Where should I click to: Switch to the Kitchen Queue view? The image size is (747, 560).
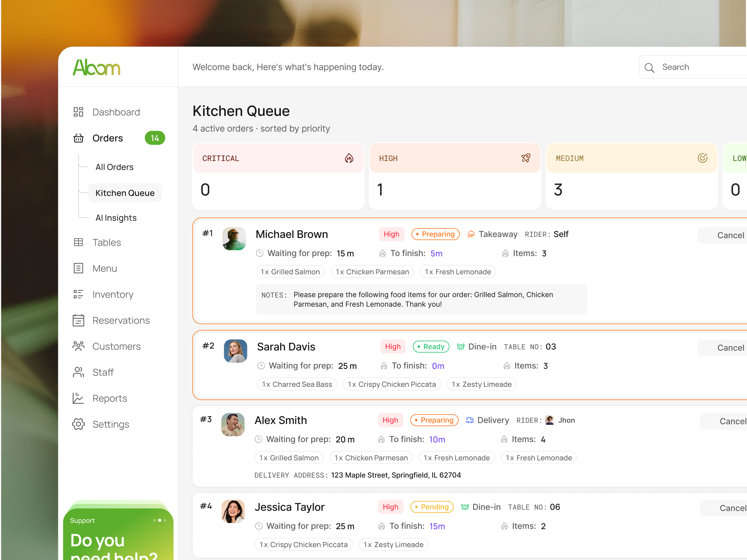[x=125, y=193]
